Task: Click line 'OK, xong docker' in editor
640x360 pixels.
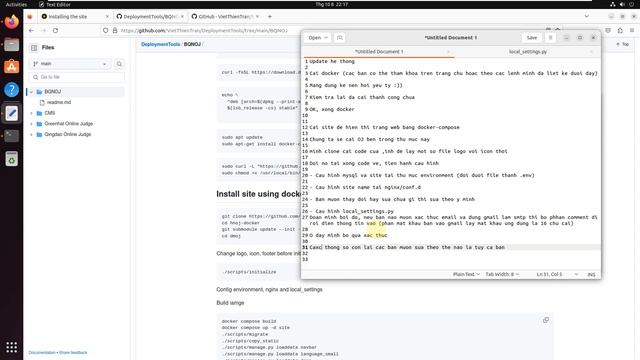Action: pyautogui.click(x=332, y=109)
